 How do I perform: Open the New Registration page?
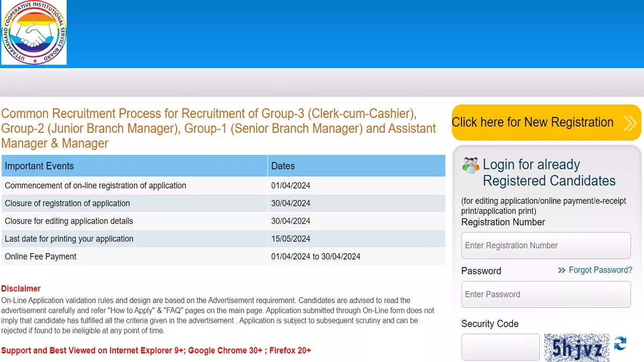point(532,122)
